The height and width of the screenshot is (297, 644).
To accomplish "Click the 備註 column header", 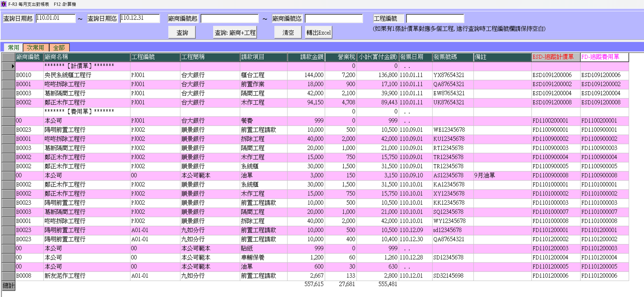I will pos(502,57).
